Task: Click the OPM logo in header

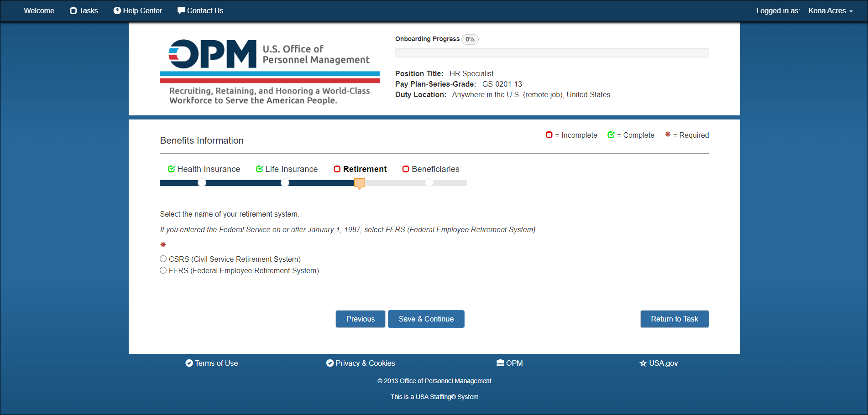Action: [x=270, y=72]
